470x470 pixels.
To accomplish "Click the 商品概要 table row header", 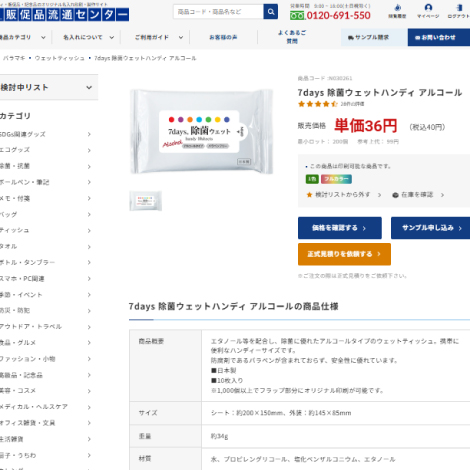I will click(165, 366).
